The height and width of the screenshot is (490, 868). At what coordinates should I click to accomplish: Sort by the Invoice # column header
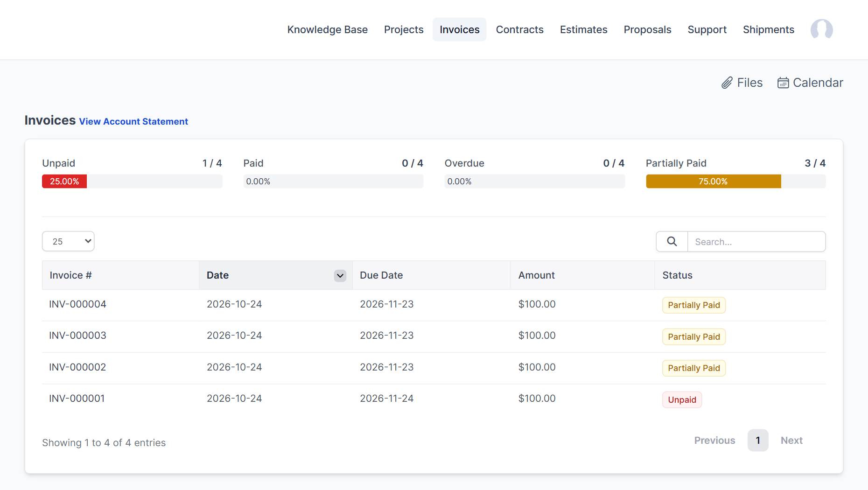[120, 275]
